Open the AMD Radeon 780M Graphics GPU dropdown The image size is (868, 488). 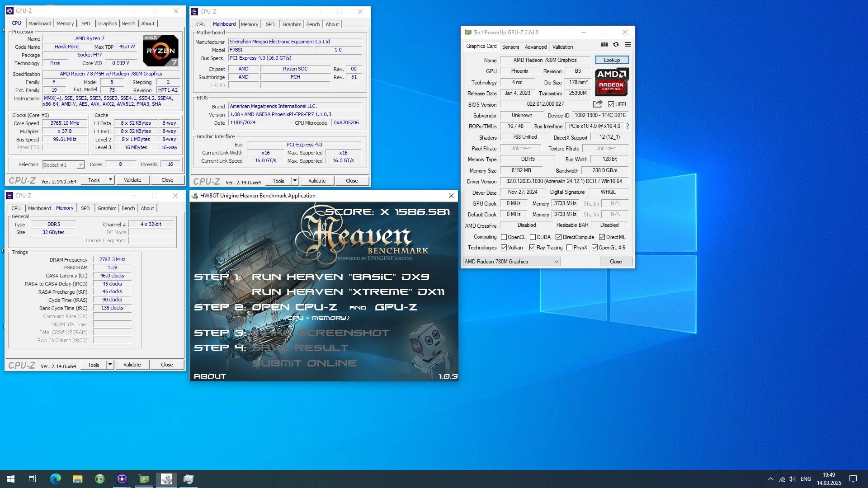click(511, 262)
